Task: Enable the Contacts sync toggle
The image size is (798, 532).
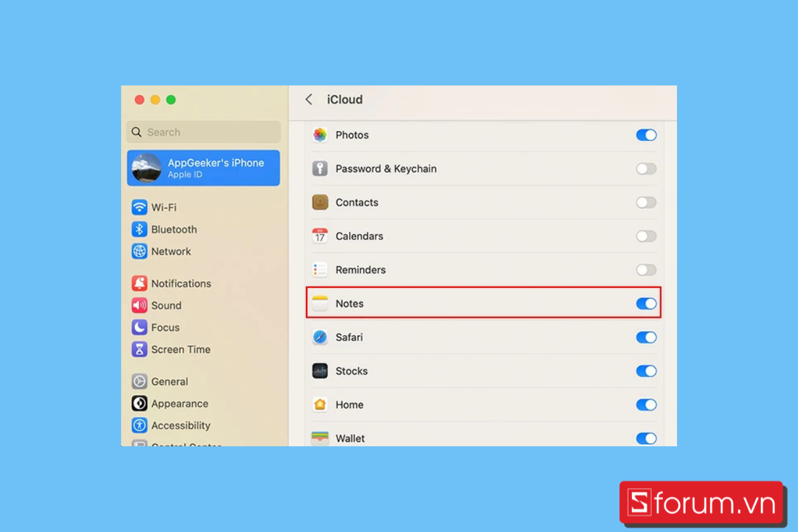Action: coord(646,202)
